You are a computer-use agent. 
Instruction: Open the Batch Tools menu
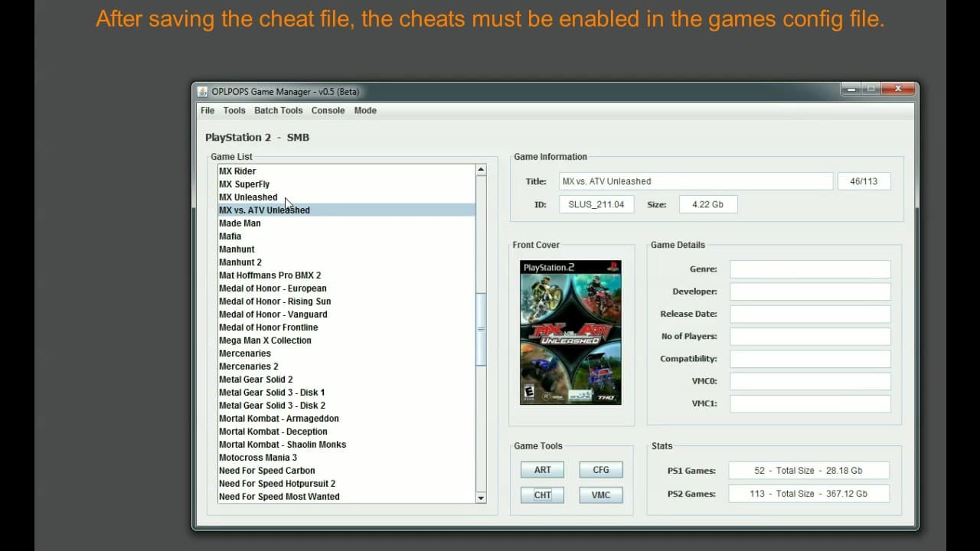(x=279, y=110)
